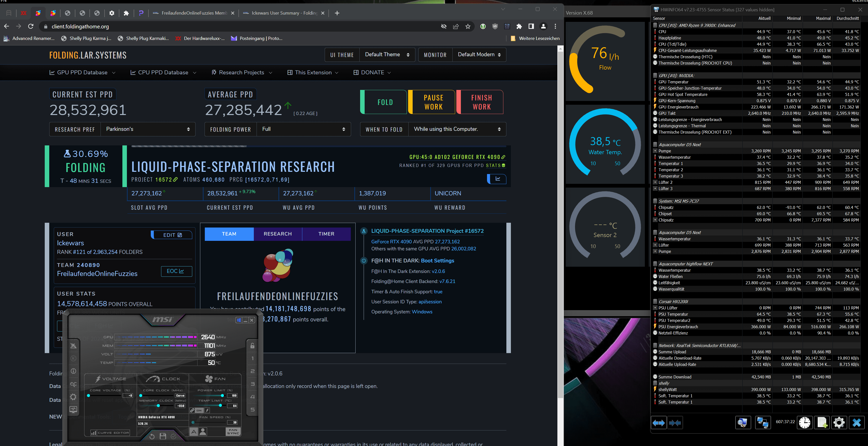This screenshot has height=446, width=868.
Task: Switch to the TIMER tab
Action: click(326, 234)
